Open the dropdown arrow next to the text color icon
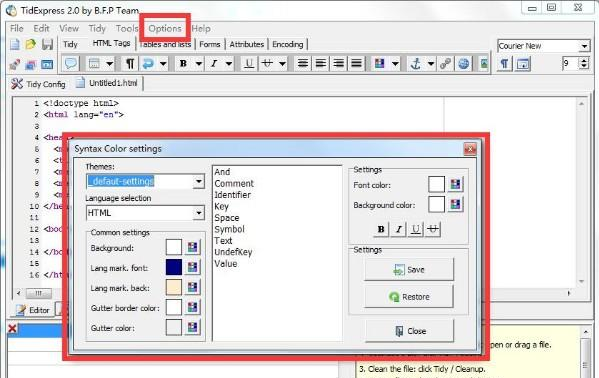The width and height of the screenshot is (599, 378). 395,63
